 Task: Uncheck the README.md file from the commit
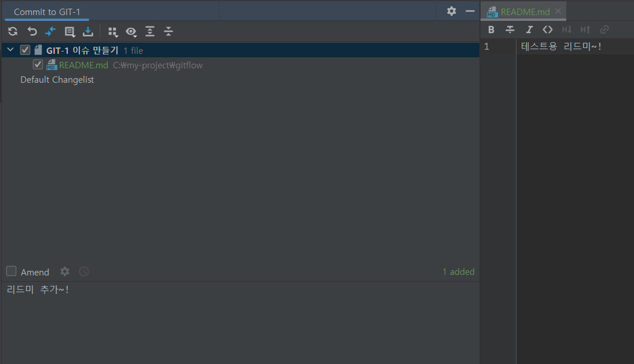[38, 64]
